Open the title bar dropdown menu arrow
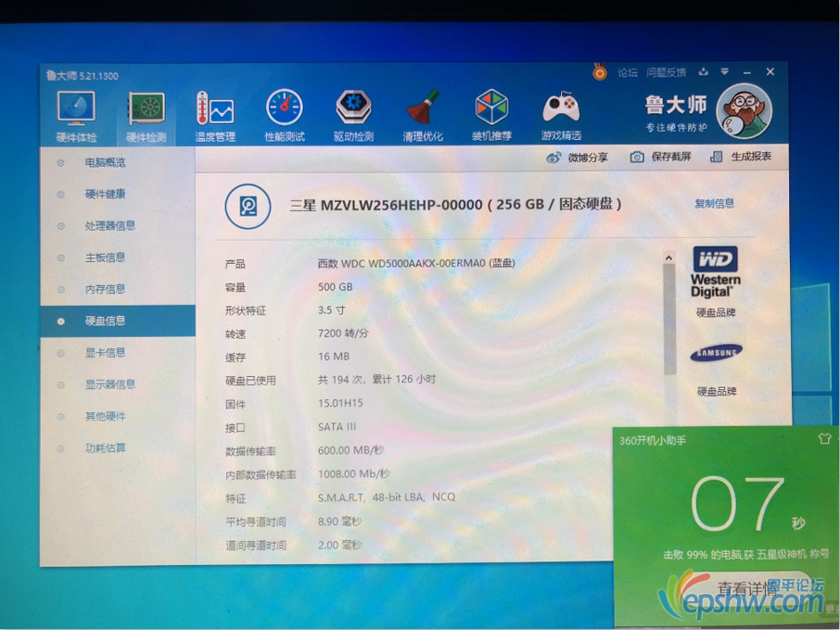840x630 pixels. pos(724,71)
